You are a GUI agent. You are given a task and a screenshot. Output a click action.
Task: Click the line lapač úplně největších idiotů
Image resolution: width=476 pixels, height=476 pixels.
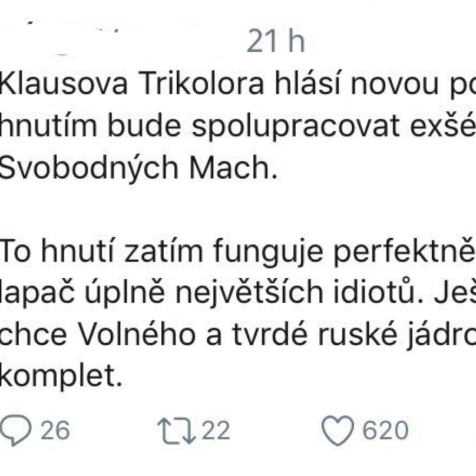(238, 293)
